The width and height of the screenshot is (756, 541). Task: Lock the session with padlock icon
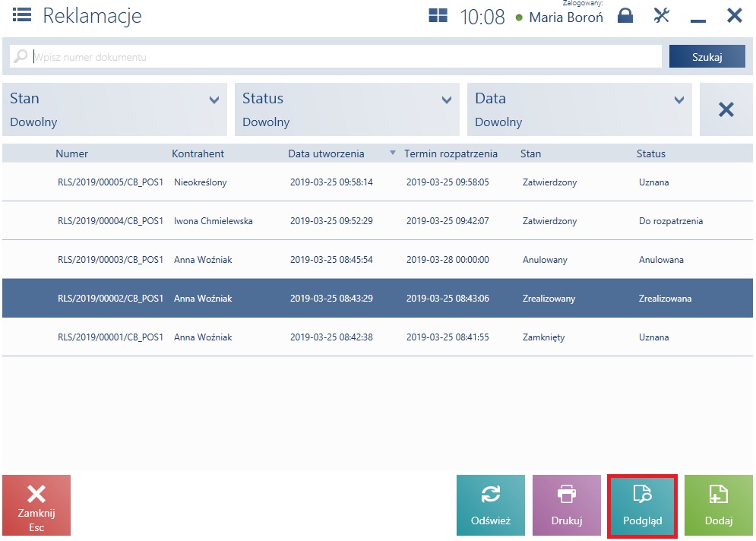click(x=625, y=15)
